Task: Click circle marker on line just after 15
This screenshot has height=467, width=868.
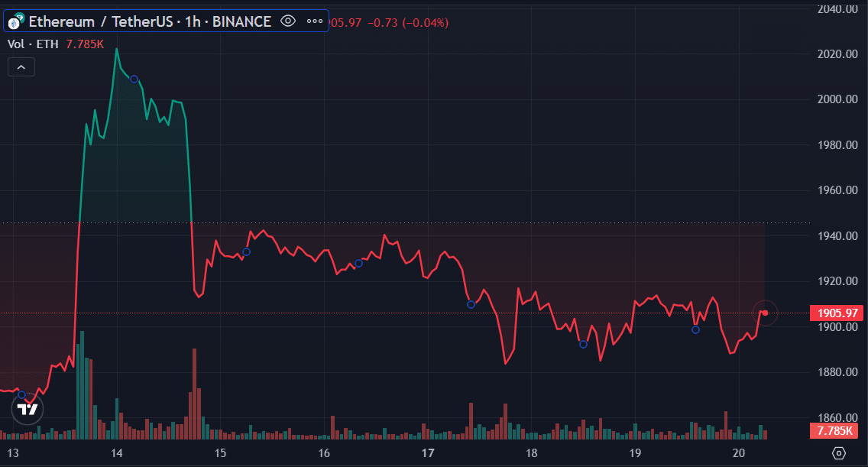Action: click(x=246, y=252)
